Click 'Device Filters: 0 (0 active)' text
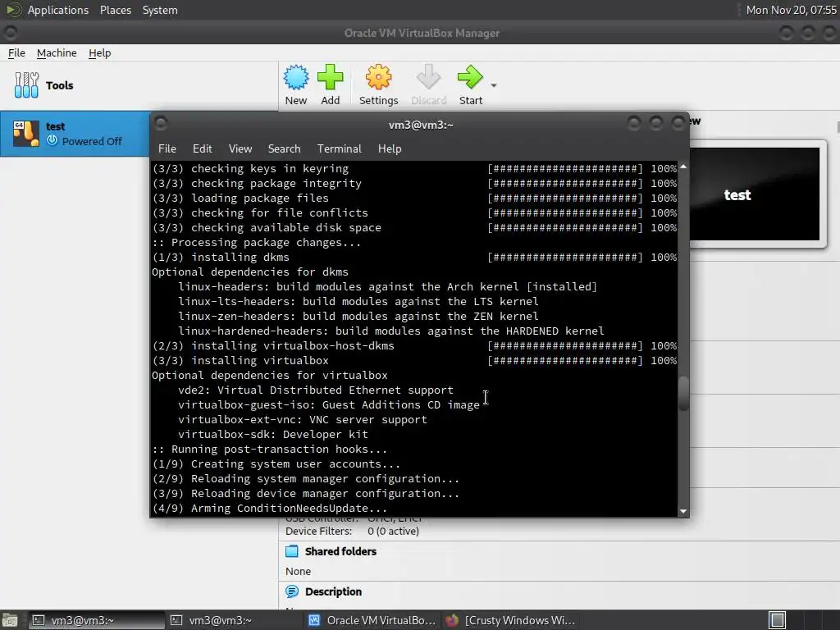Screen dimensions: 840x630 click(352, 532)
